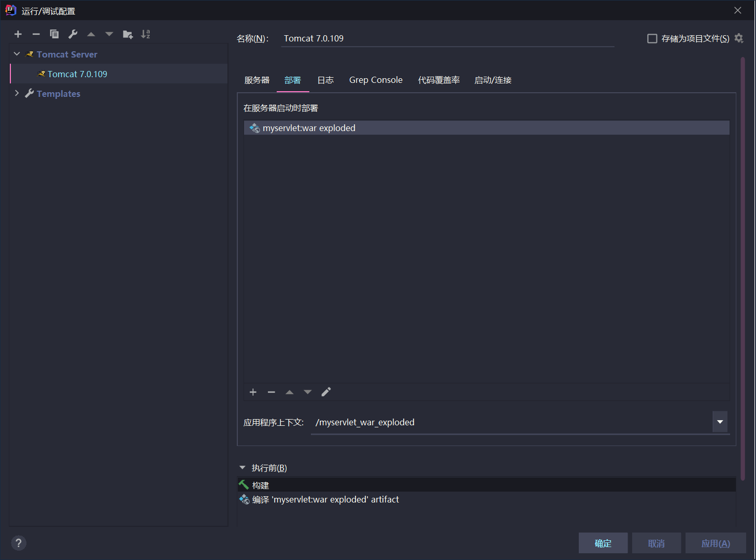The width and height of the screenshot is (756, 560).
Task: Open the application context dropdown arrow
Action: tap(720, 422)
